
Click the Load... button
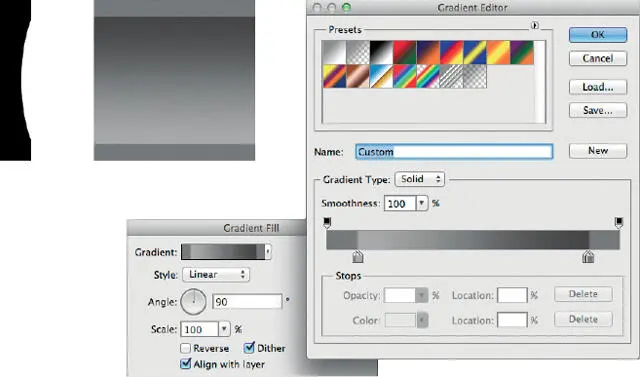pyautogui.click(x=598, y=87)
